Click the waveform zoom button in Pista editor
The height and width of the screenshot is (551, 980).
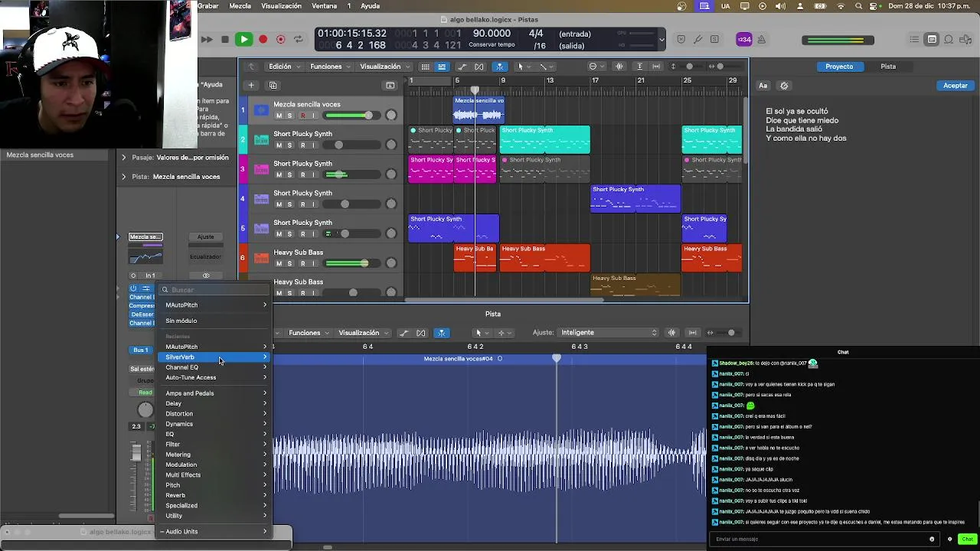(x=671, y=333)
